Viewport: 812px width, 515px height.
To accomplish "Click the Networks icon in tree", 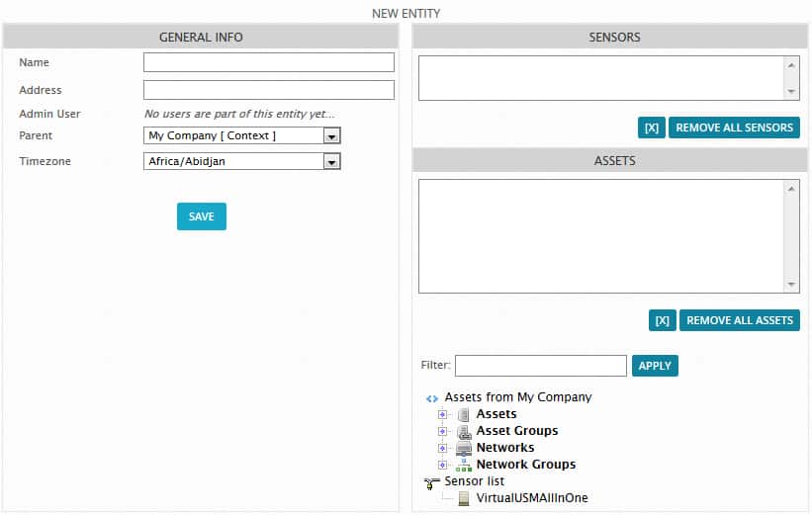I will coord(464,448).
